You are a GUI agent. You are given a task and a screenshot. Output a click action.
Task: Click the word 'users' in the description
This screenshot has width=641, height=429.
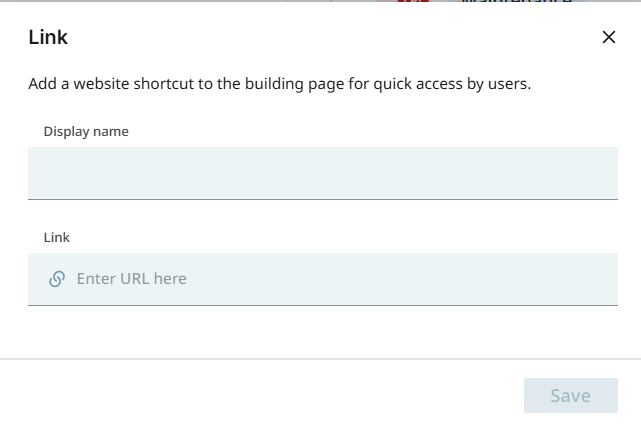pos(507,84)
